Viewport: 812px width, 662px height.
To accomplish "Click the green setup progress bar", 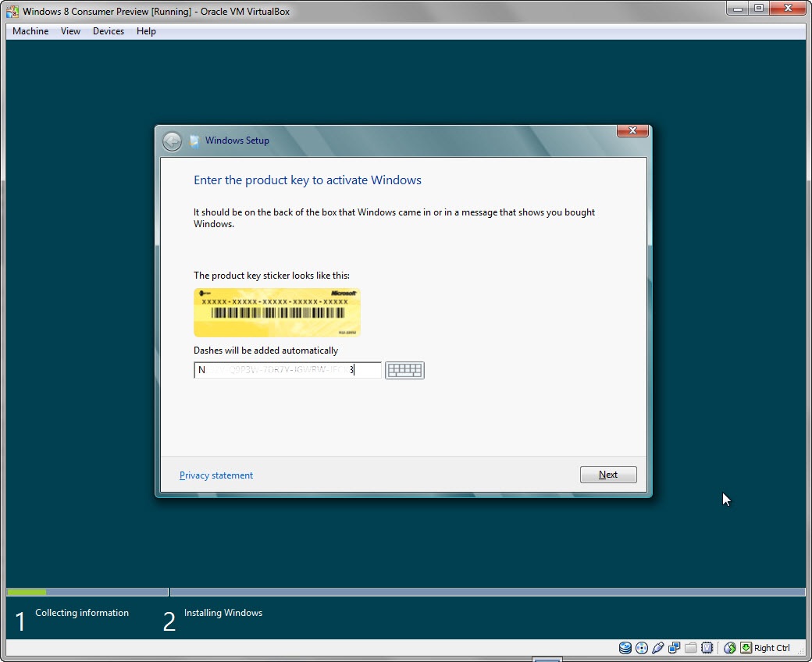I will point(26,592).
